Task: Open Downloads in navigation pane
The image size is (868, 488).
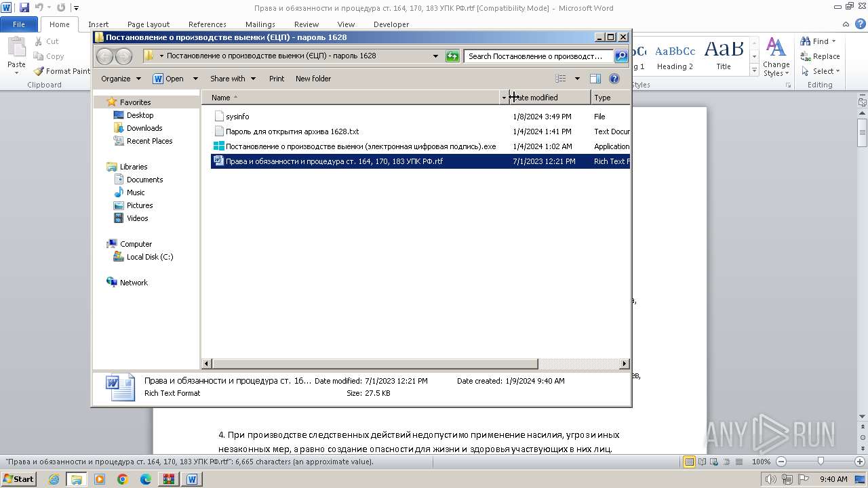Action: 144,128
